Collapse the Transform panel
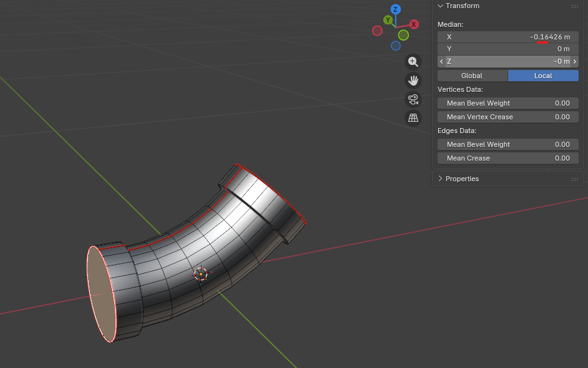This screenshot has width=588, height=368. (441, 6)
